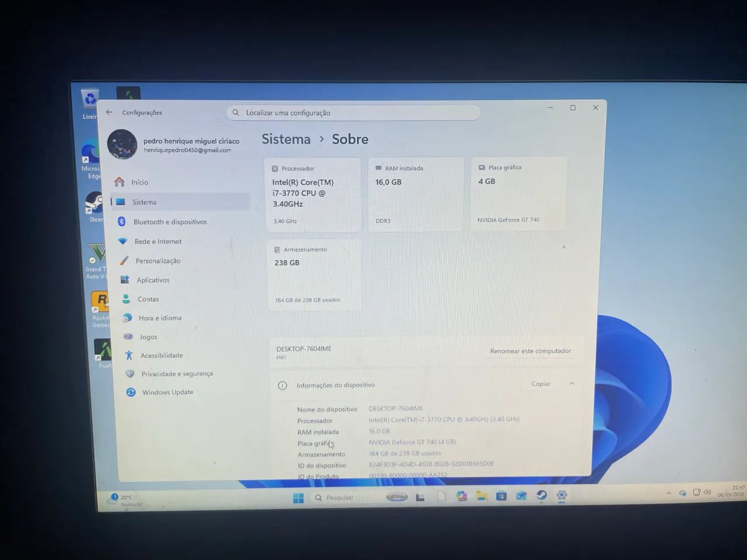Viewport: 747px width, 560px height.
Task: Open the RAM instalada info card
Action: (x=417, y=194)
